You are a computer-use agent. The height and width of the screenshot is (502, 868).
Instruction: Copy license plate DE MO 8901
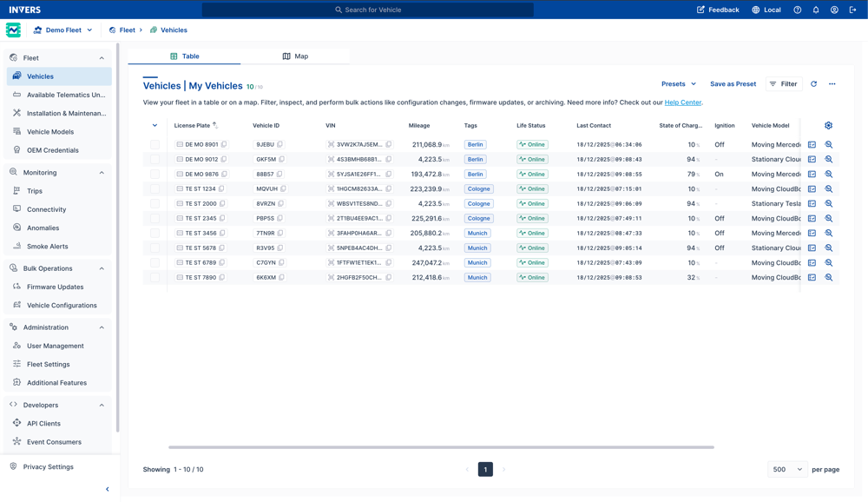[224, 145]
